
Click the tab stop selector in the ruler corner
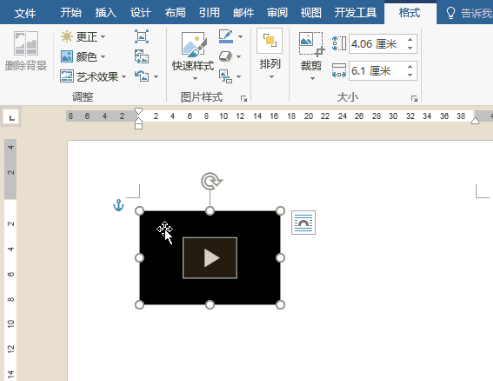point(11,117)
